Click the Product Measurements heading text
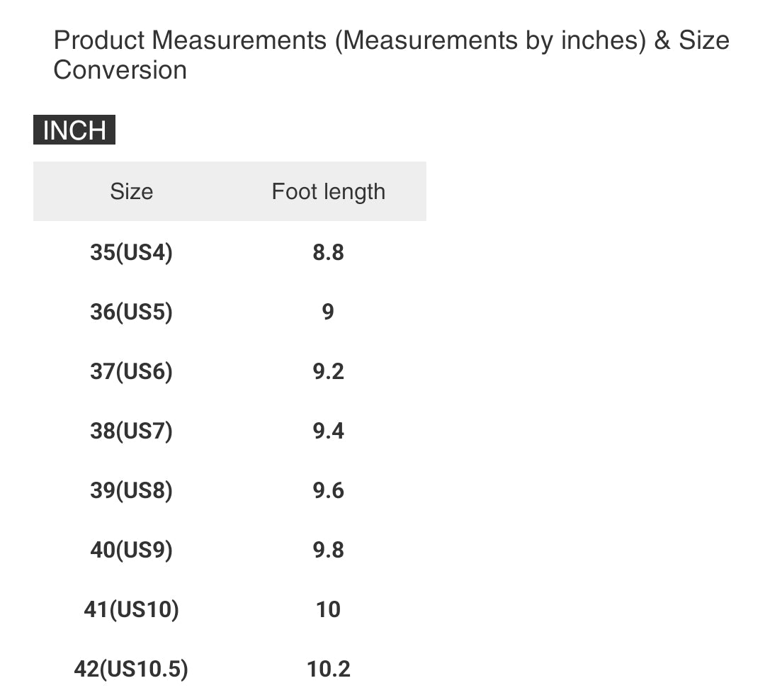This screenshot has width=765, height=700. coord(391,55)
